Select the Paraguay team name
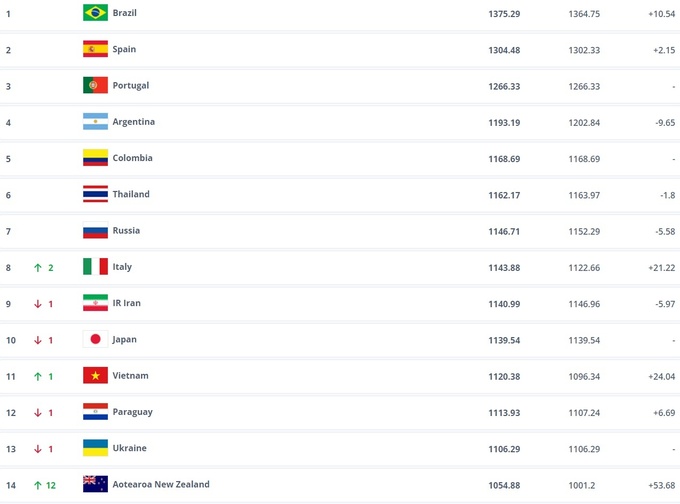The height and width of the screenshot is (504, 680). 132,412
